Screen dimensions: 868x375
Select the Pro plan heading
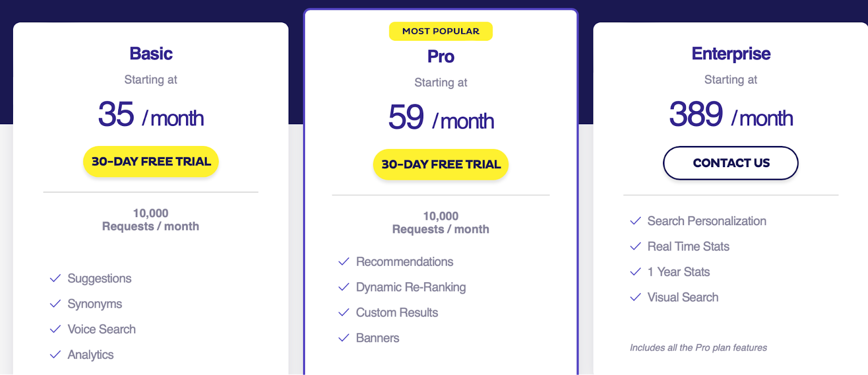[x=441, y=56]
